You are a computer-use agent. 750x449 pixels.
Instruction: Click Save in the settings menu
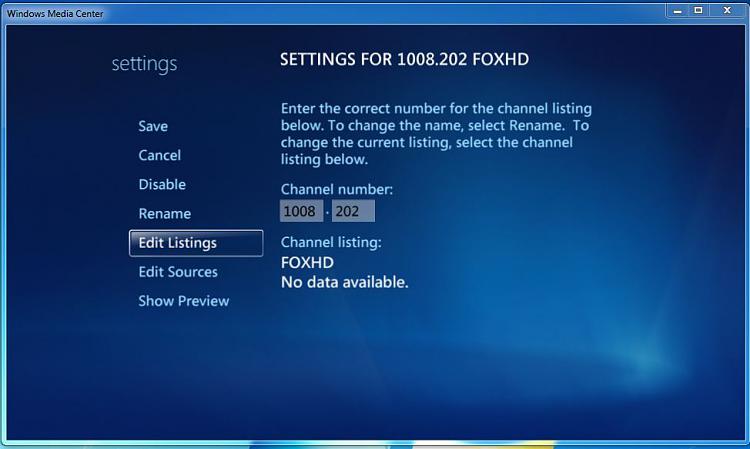[x=153, y=126]
